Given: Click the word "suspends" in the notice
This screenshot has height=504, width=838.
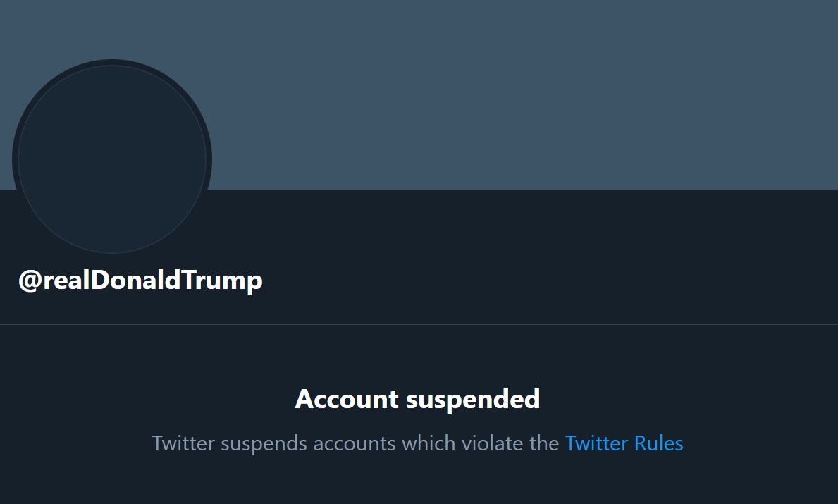Looking at the screenshot, I should (x=264, y=443).
